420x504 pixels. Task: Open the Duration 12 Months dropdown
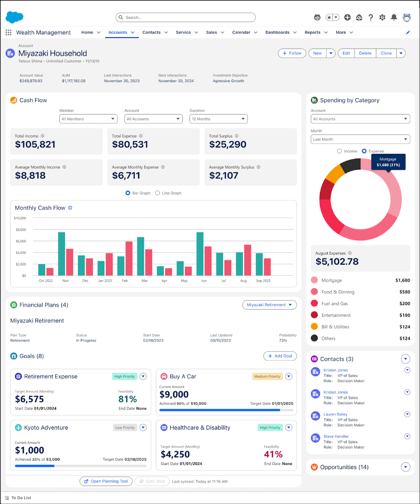pos(219,119)
